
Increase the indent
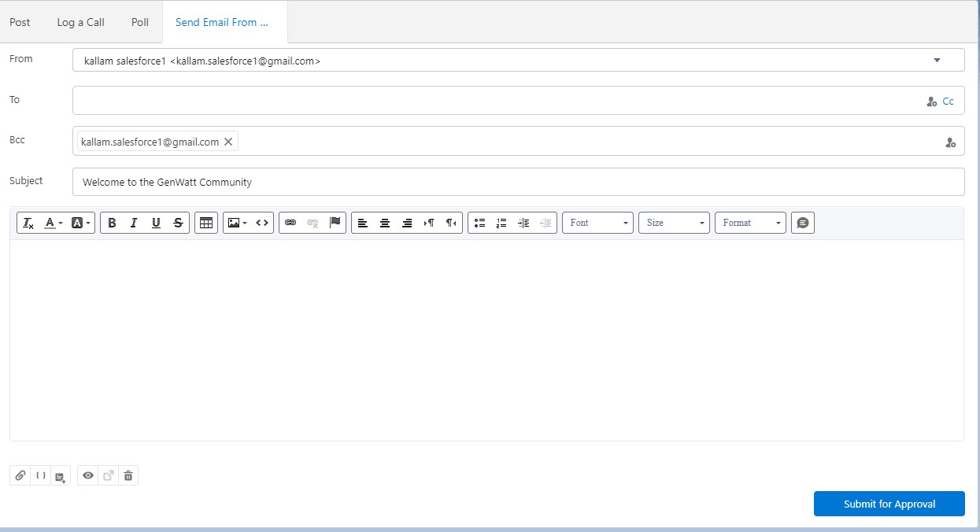[523, 223]
